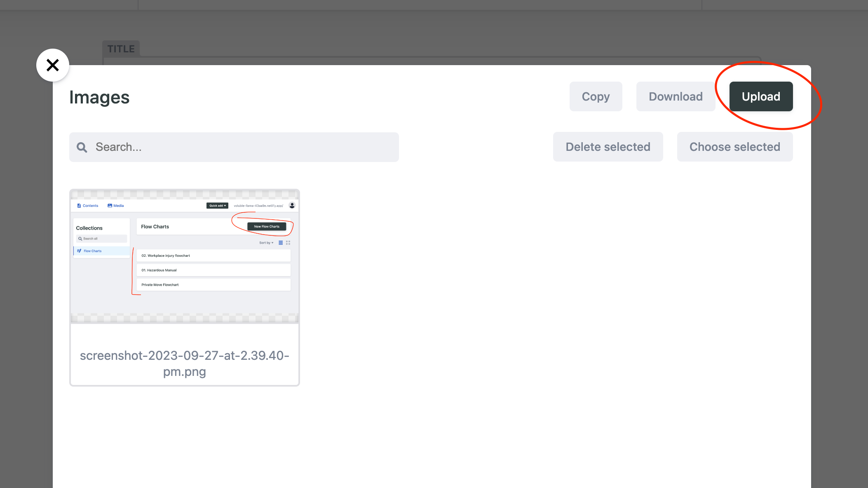Click the Download button
The width and height of the screenshot is (868, 488).
point(676,96)
